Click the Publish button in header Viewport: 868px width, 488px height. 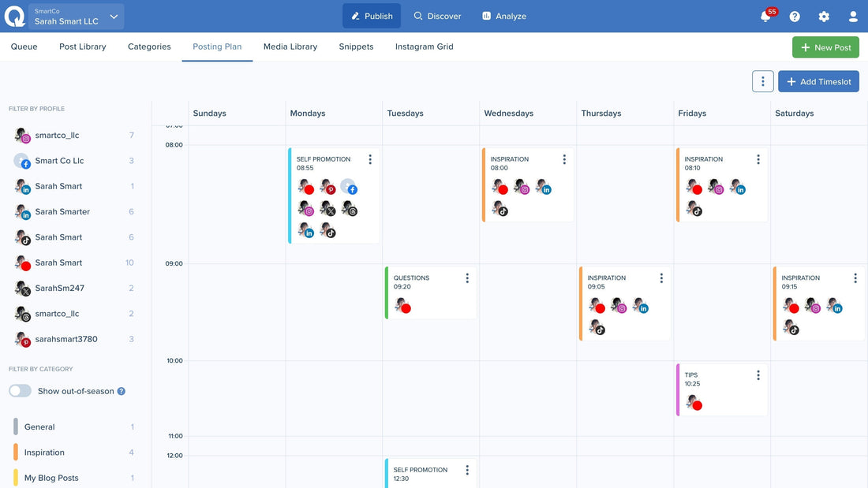(x=372, y=16)
